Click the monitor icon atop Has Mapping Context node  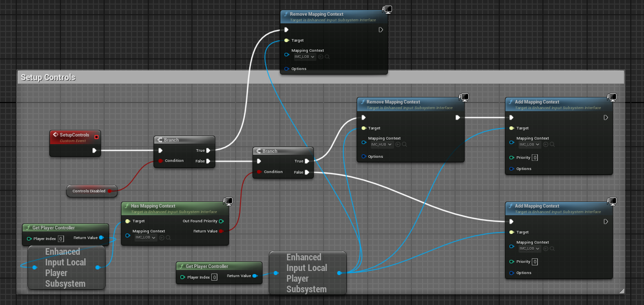coord(229,201)
